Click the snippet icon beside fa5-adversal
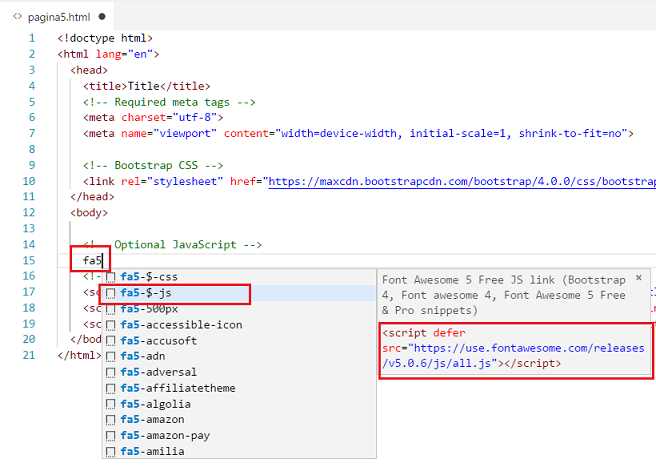This screenshot has height=467, width=656. coord(110,372)
